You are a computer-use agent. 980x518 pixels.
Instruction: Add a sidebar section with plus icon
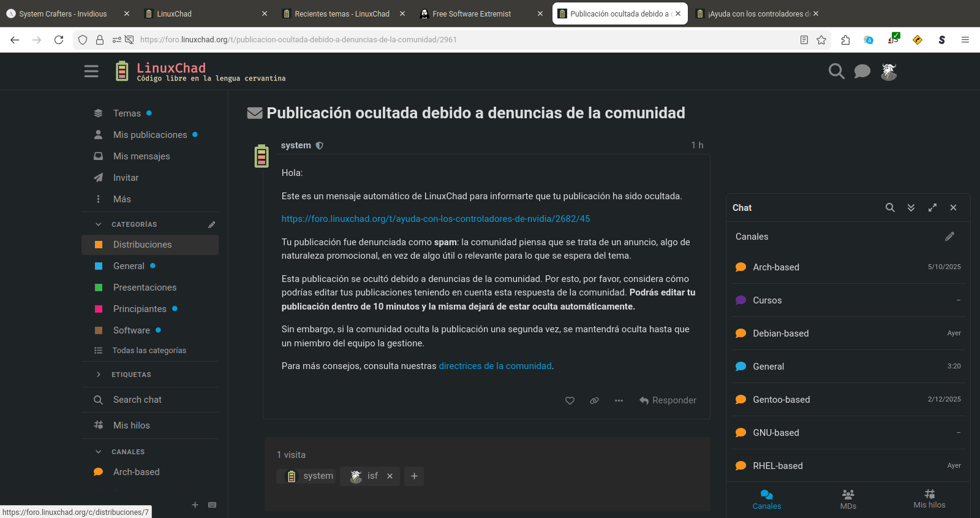point(195,505)
